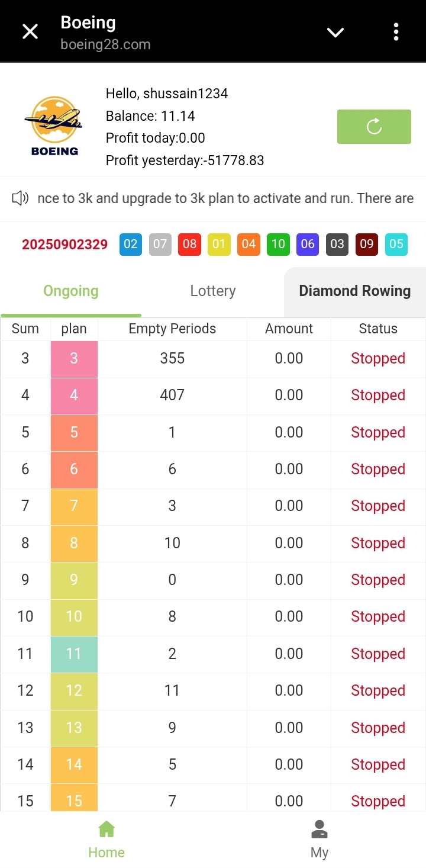426x868 pixels.
Task: Switch to the Lottery tab
Action: tap(213, 291)
